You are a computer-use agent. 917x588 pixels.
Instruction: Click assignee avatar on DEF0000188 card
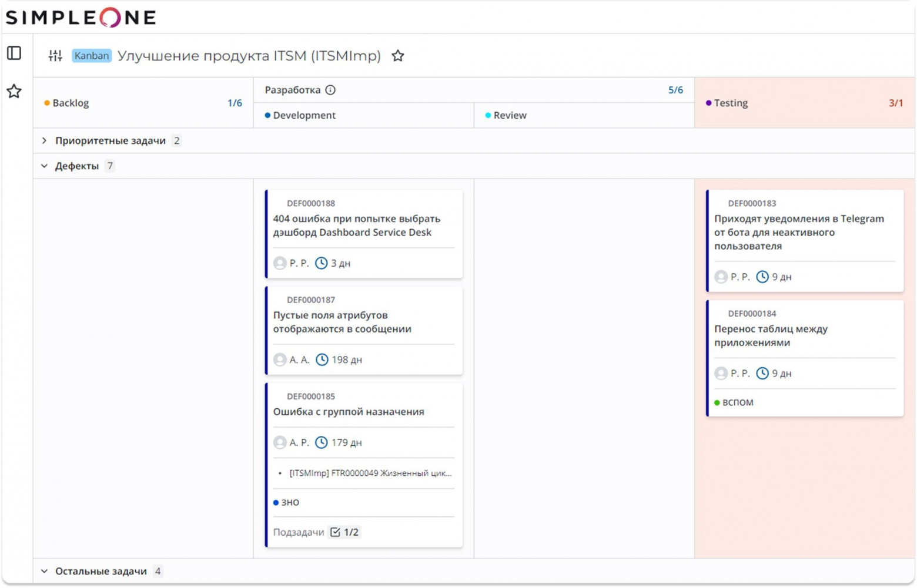[x=280, y=263]
